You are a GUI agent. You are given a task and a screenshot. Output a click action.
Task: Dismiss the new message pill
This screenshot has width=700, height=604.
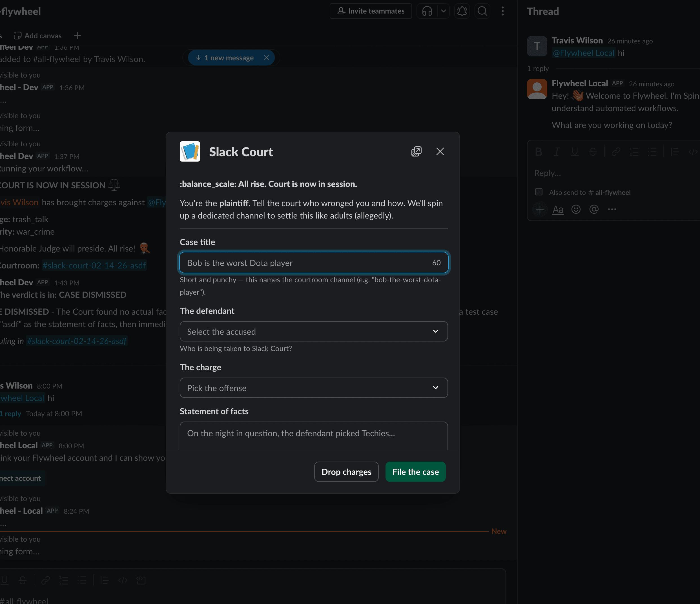[267, 58]
